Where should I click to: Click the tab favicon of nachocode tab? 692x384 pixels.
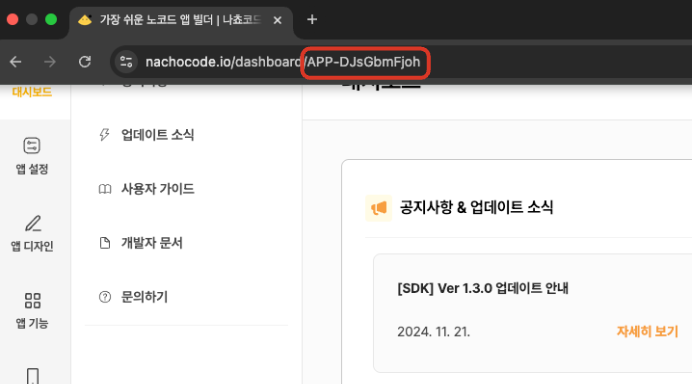tap(85, 20)
